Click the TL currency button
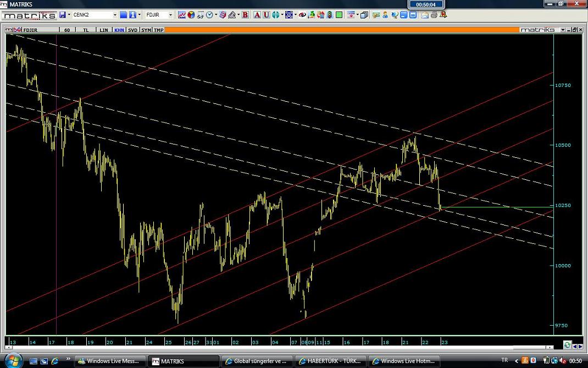Screen dimensions: 588x368 point(85,30)
